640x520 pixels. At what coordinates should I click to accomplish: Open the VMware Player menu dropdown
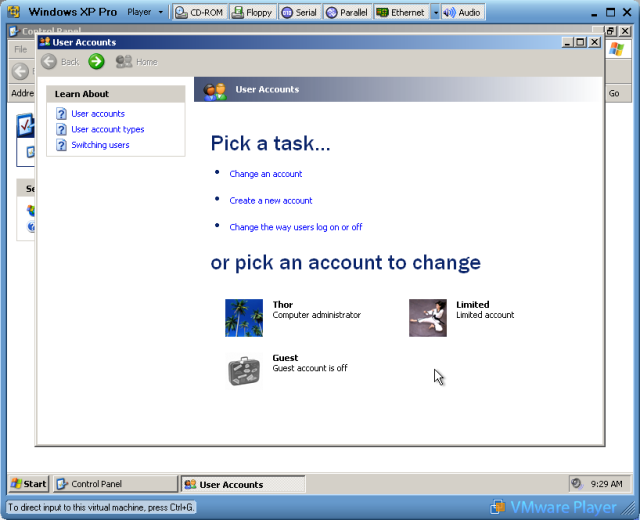145,12
